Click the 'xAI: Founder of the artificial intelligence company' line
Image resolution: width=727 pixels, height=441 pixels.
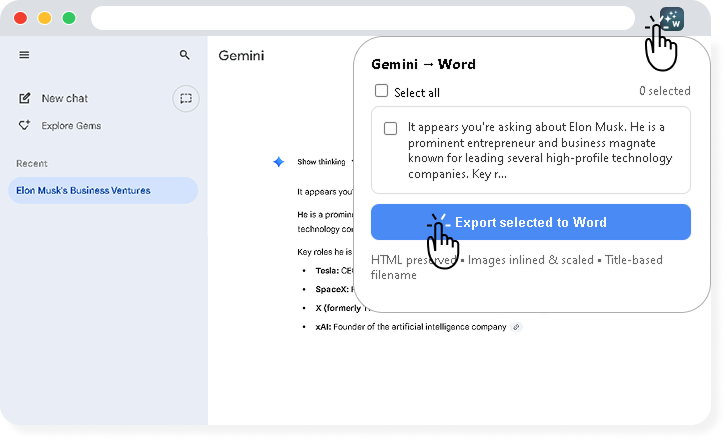pos(411,327)
